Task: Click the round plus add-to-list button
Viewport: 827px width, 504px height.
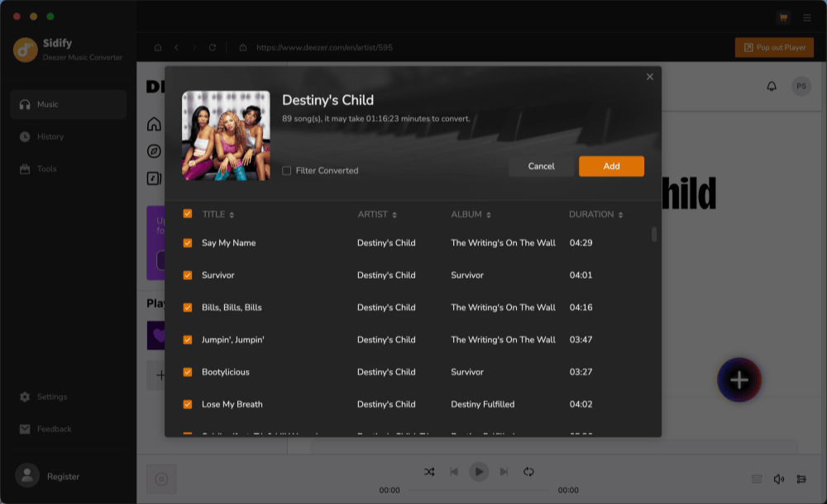Action: (x=739, y=379)
